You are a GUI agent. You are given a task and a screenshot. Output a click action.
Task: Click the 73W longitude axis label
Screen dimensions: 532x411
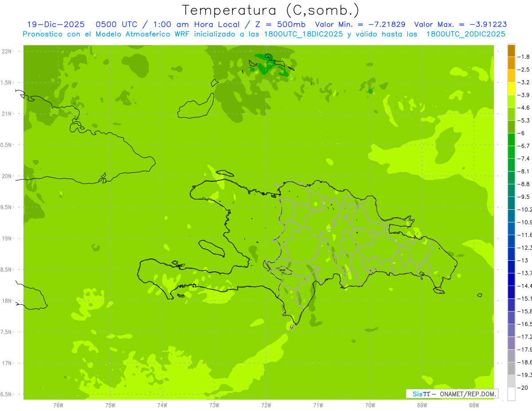click(x=214, y=405)
